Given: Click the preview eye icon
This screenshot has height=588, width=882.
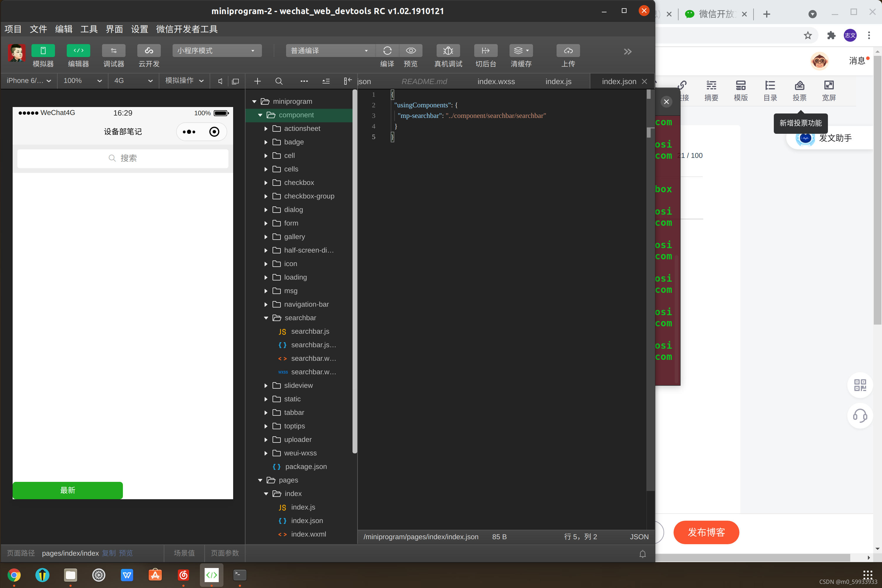Looking at the screenshot, I should click(x=411, y=51).
